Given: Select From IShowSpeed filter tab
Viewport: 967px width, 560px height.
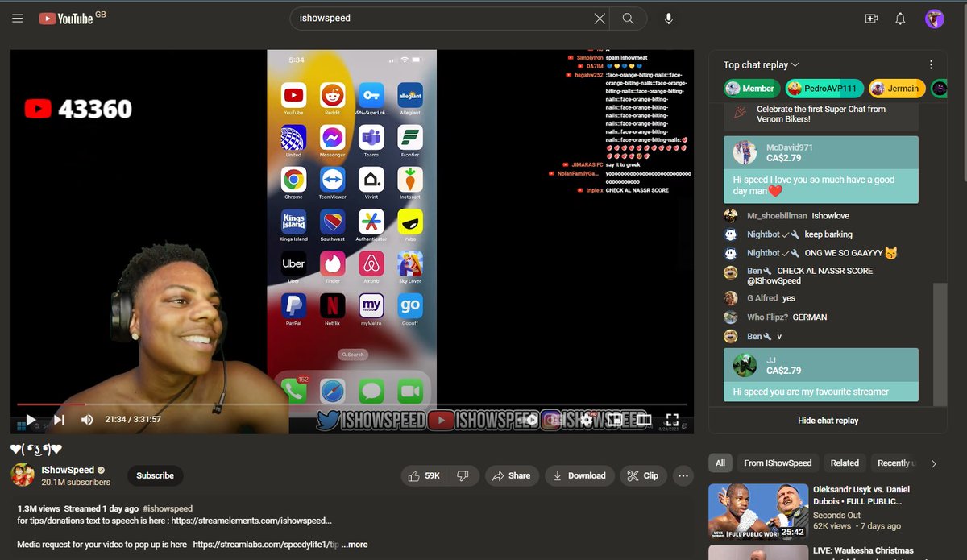Looking at the screenshot, I should click(x=778, y=463).
